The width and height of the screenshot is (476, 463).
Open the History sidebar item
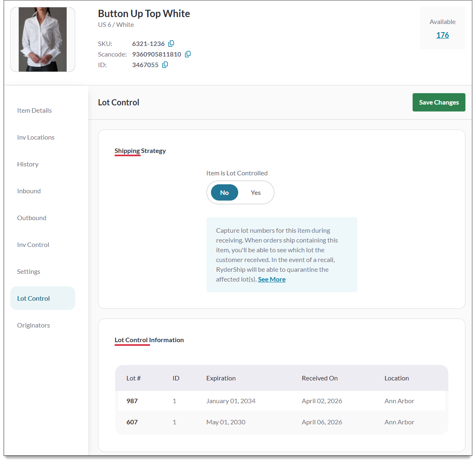click(x=28, y=164)
